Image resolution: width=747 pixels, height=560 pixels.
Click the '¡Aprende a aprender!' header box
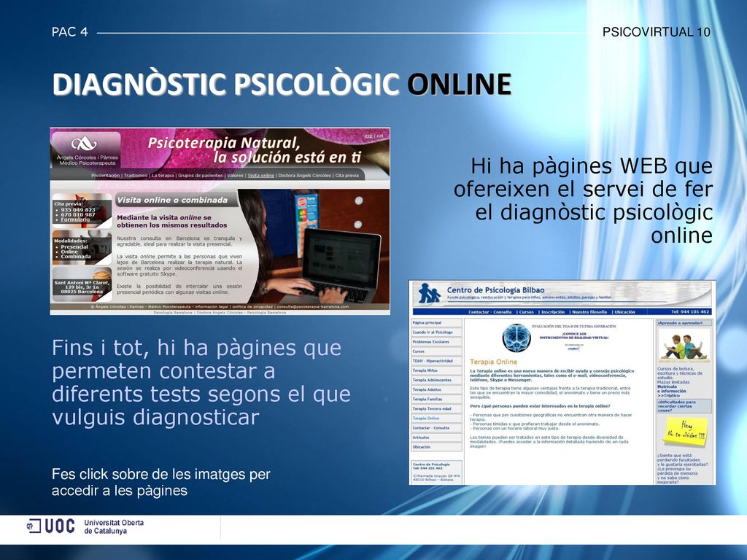coord(684,323)
